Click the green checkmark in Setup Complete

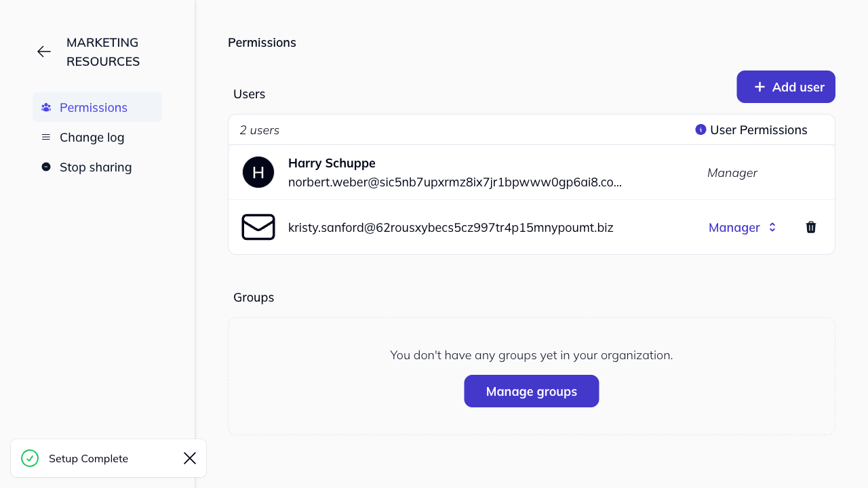(x=30, y=458)
